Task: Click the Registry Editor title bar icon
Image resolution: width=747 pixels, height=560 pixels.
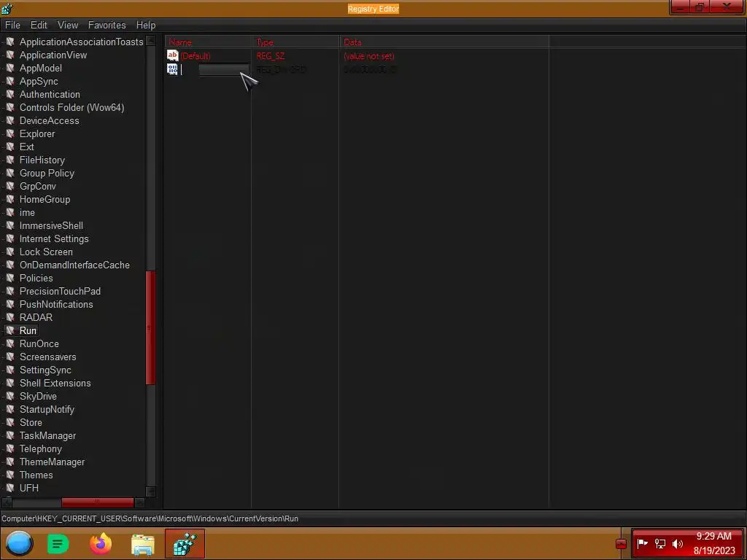Action: (7, 8)
